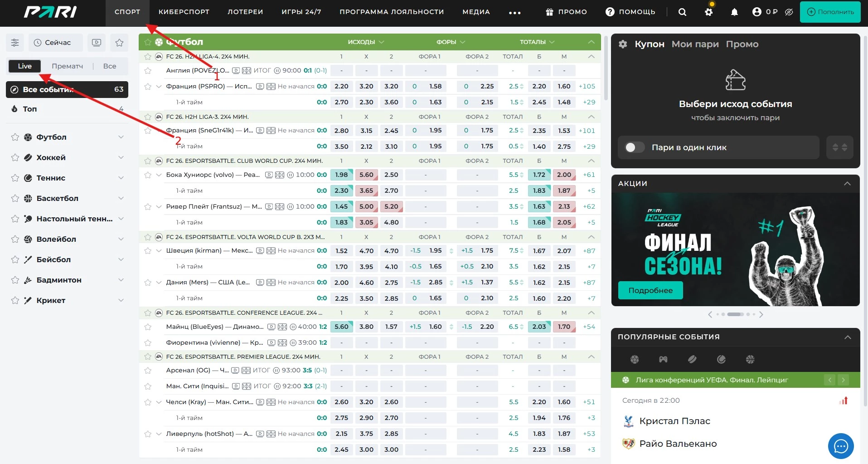Go to next popular event arrow
This screenshot has width=868, height=464.
click(x=843, y=380)
